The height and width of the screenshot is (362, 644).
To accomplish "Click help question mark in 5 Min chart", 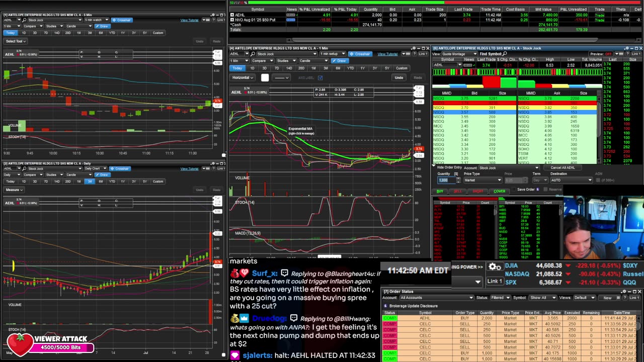I will (x=213, y=20).
